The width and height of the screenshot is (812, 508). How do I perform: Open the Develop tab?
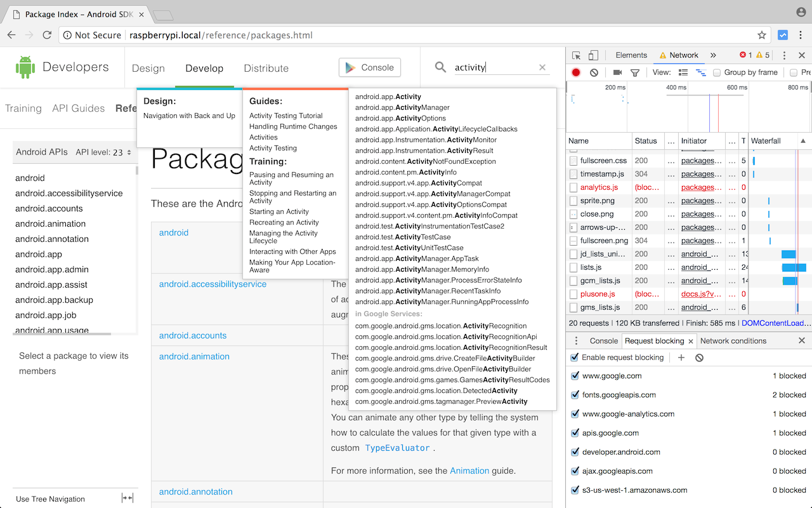(x=204, y=69)
